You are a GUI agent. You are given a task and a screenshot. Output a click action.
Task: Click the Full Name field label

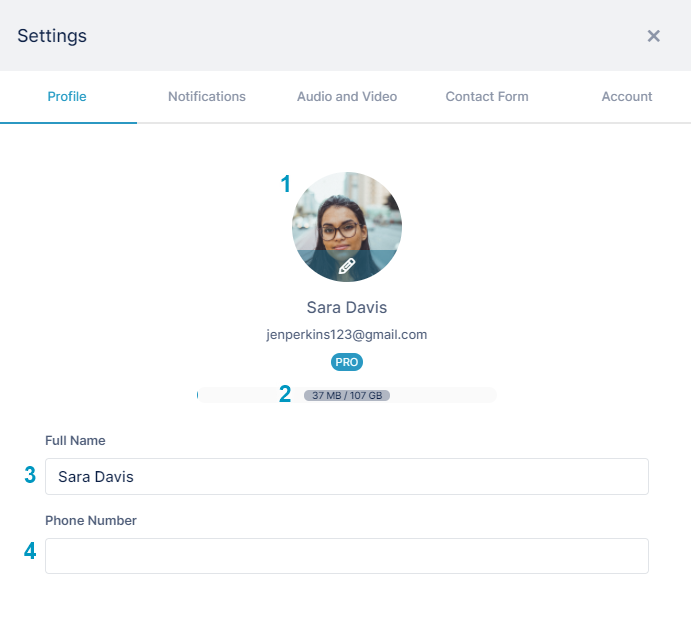point(75,441)
